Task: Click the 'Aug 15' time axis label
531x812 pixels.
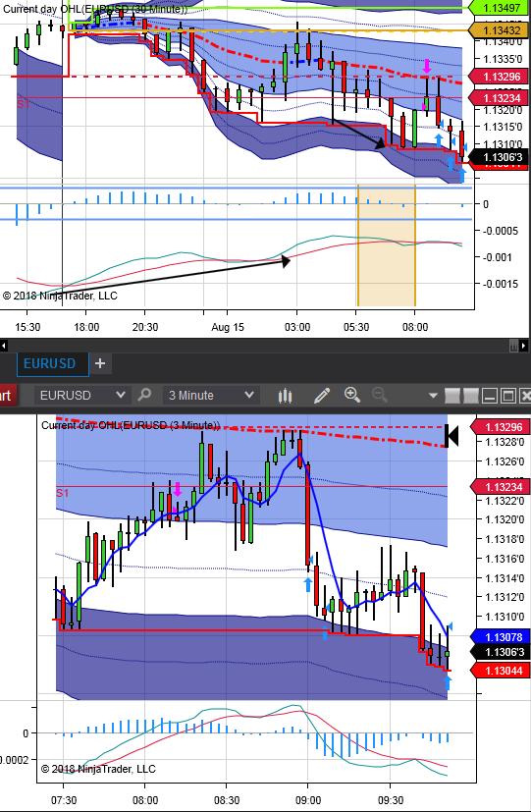Action: coord(227,327)
